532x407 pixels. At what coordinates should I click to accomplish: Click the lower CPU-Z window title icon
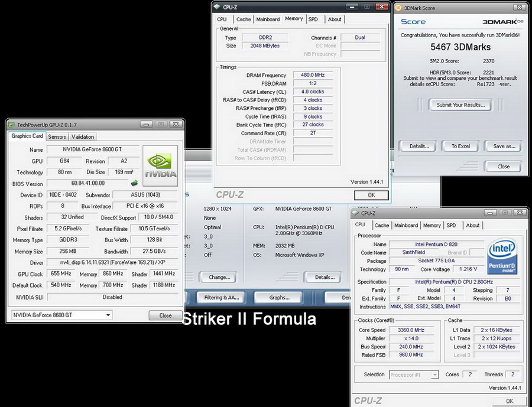[x=356, y=213]
